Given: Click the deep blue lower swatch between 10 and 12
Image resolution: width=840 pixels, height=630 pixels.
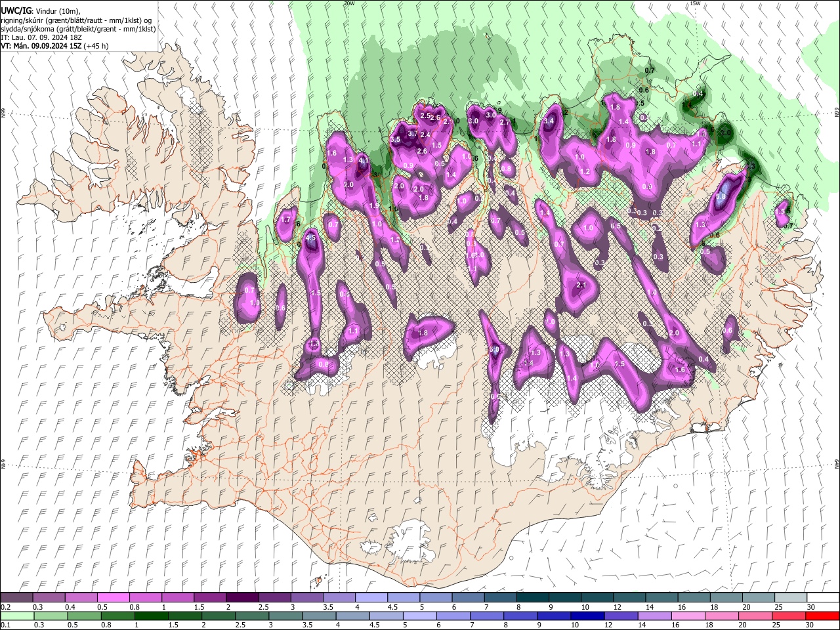Looking at the screenshot, I should [588, 616].
